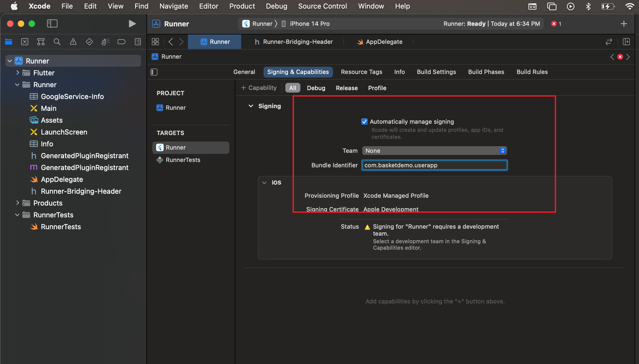
Task: Switch to the Build Rules tab
Action: (532, 72)
